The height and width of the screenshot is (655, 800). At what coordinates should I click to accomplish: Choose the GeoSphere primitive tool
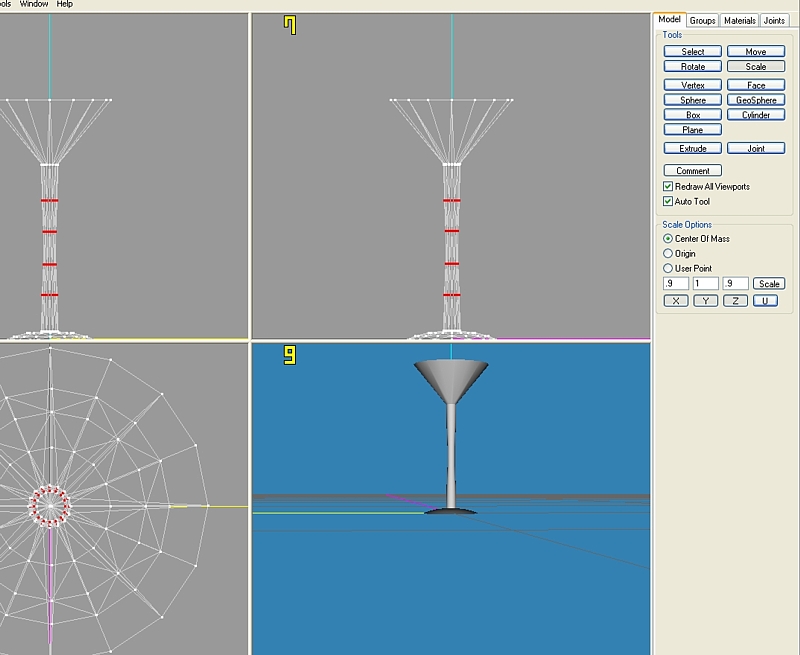coord(755,100)
